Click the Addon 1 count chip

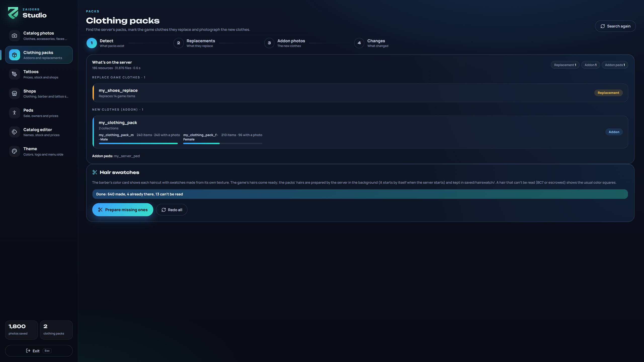click(x=590, y=65)
